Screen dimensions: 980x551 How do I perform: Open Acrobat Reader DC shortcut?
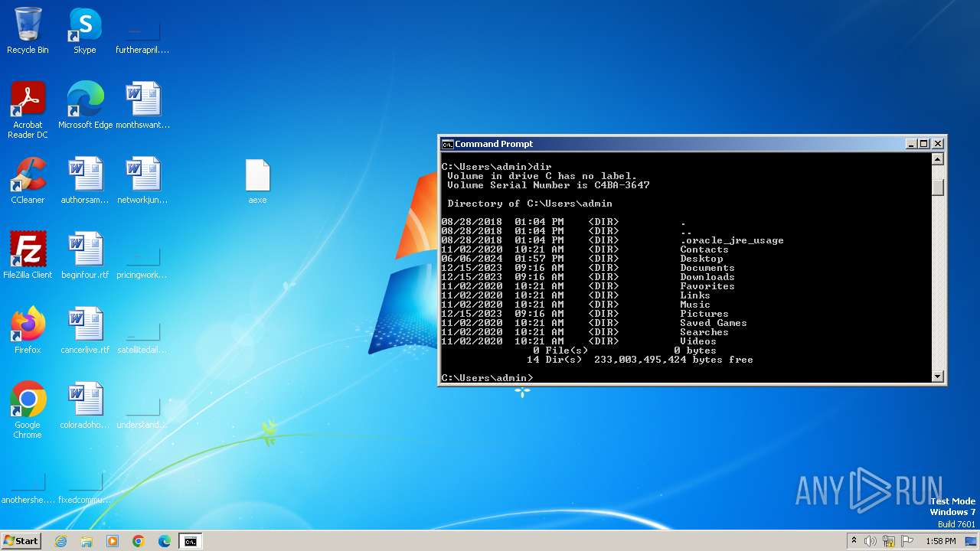tap(28, 109)
